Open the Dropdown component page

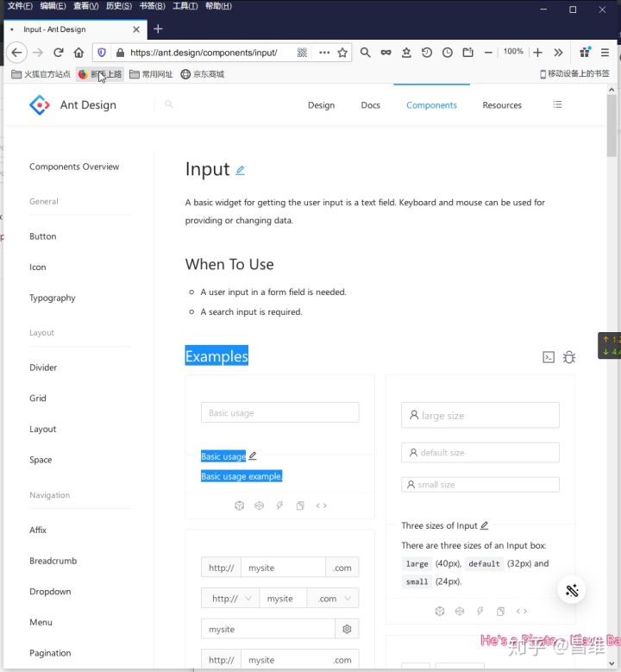(50, 592)
